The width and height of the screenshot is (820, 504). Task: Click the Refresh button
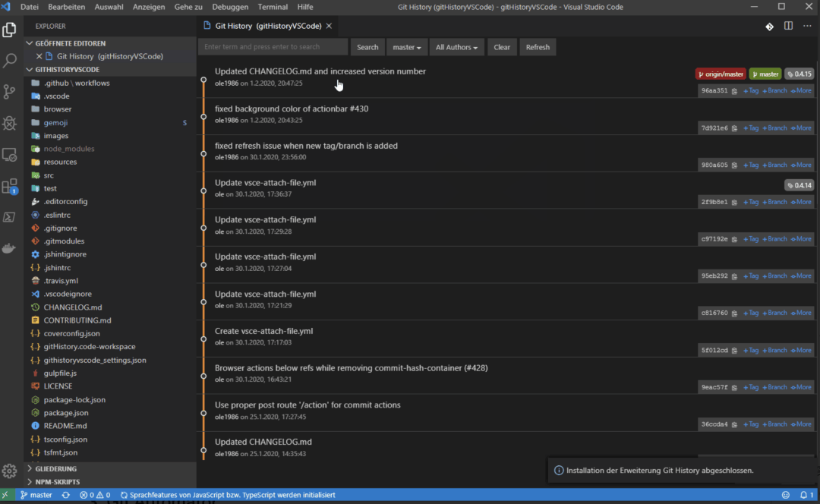coord(538,47)
